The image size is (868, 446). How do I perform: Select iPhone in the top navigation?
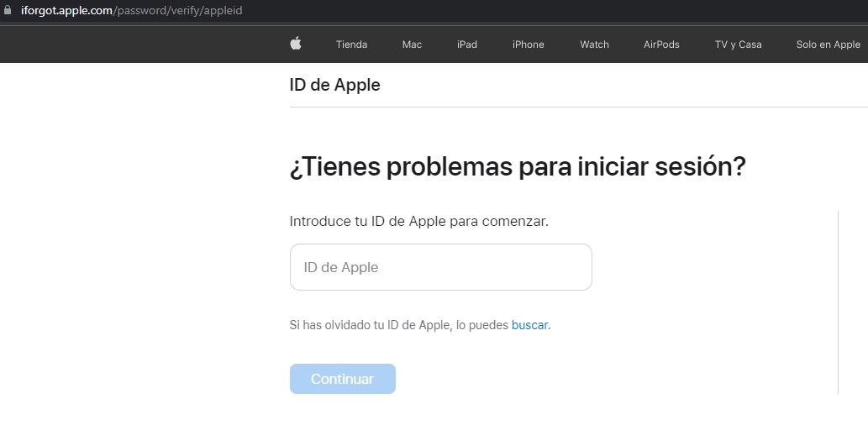coord(528,45)
